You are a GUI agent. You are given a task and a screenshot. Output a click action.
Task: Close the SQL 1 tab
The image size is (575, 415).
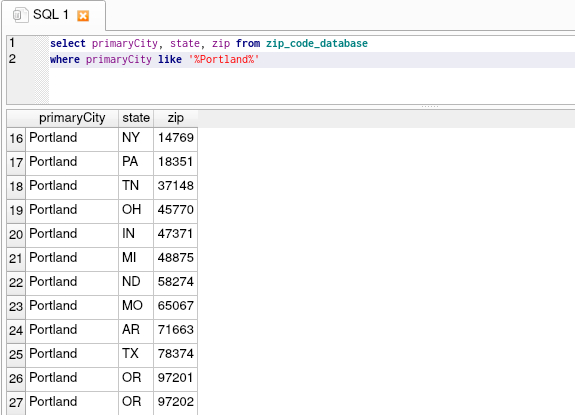[83, 16]
